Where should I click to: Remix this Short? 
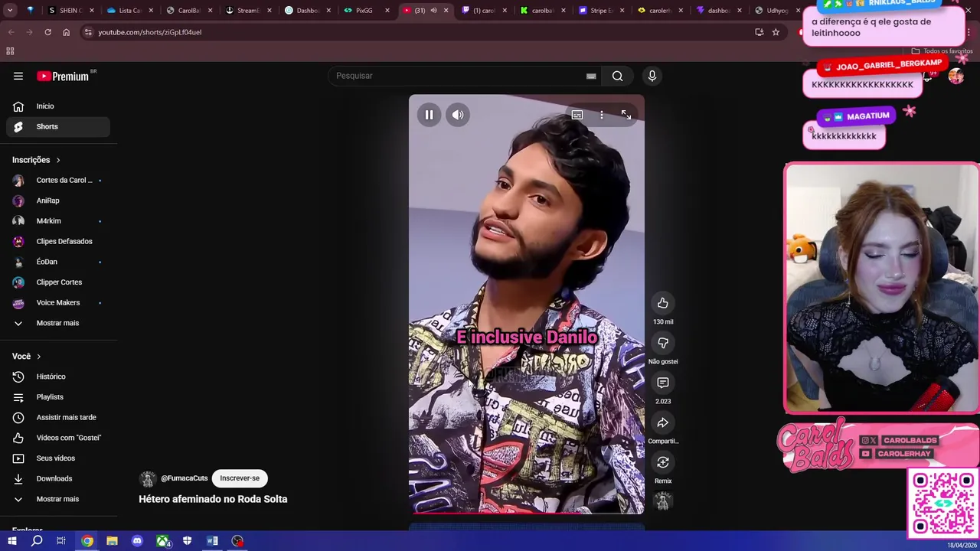click(663, 462)
